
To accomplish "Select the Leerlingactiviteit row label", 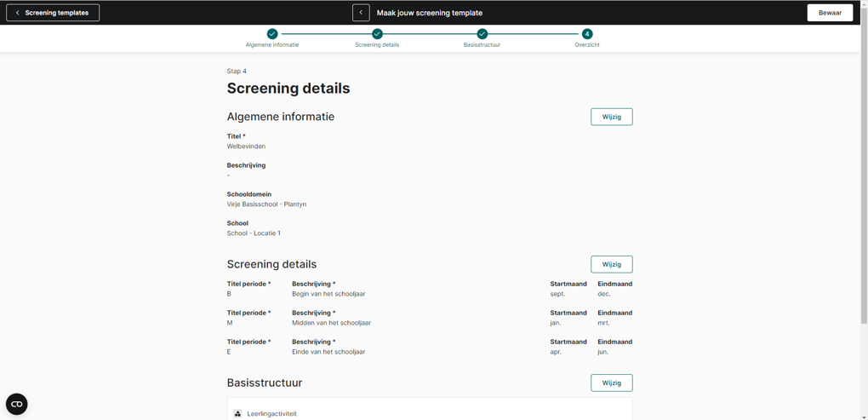I will click(x=271, y=414).
